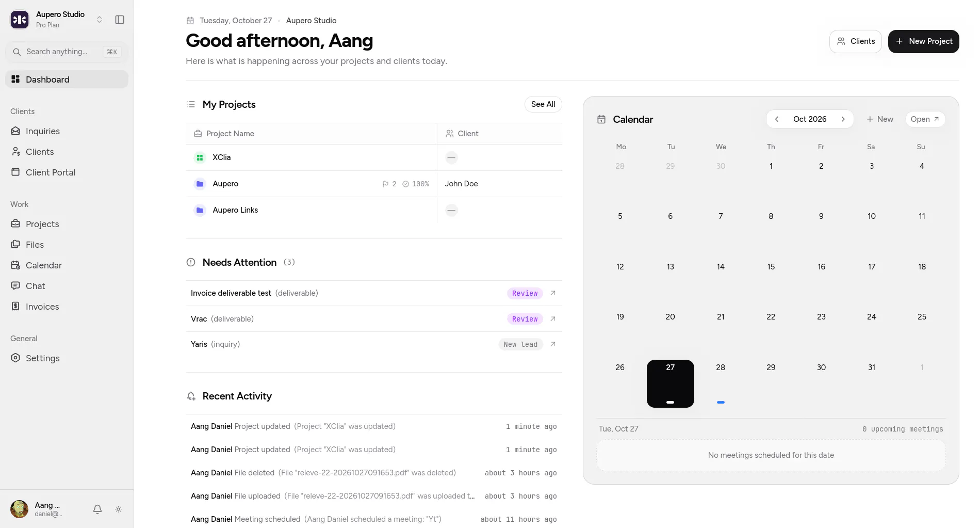Image resolution: width=980 pixels, height=528 pixels.
Task: Select October 27 on the calendar
Action: (671, 383)
